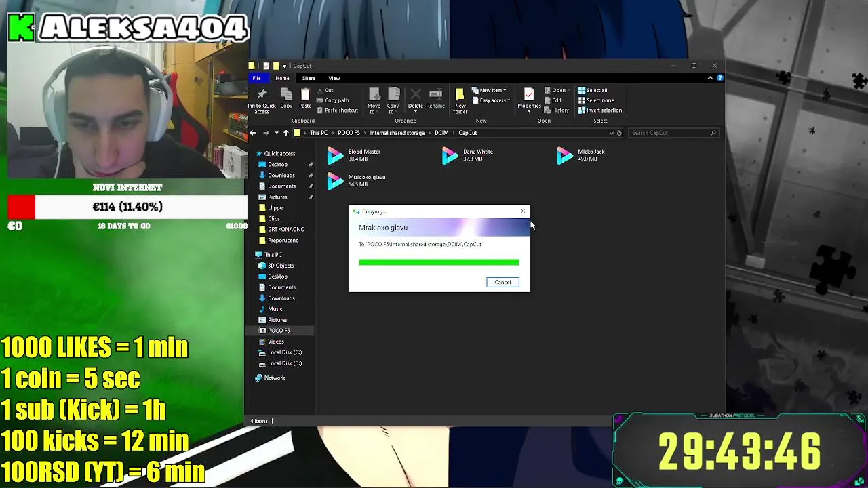Viewport: 868px width, 488px height.
Task: Switch to the Home ribbon tab
Action: tap(282, 78)
